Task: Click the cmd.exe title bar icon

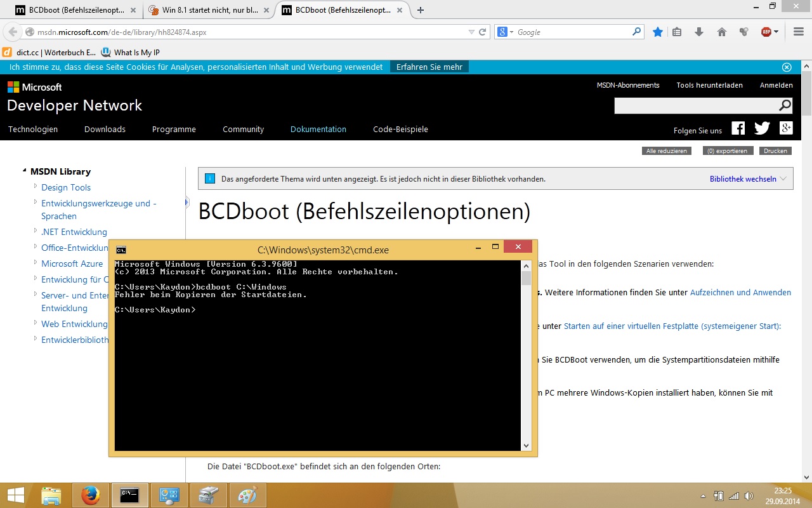Action: click(121, 250)
